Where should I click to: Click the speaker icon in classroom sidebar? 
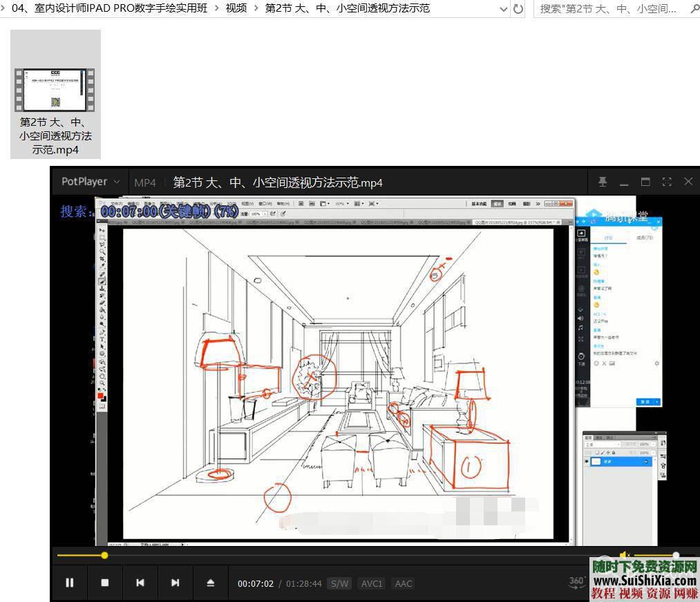click(x=580, y=319)
